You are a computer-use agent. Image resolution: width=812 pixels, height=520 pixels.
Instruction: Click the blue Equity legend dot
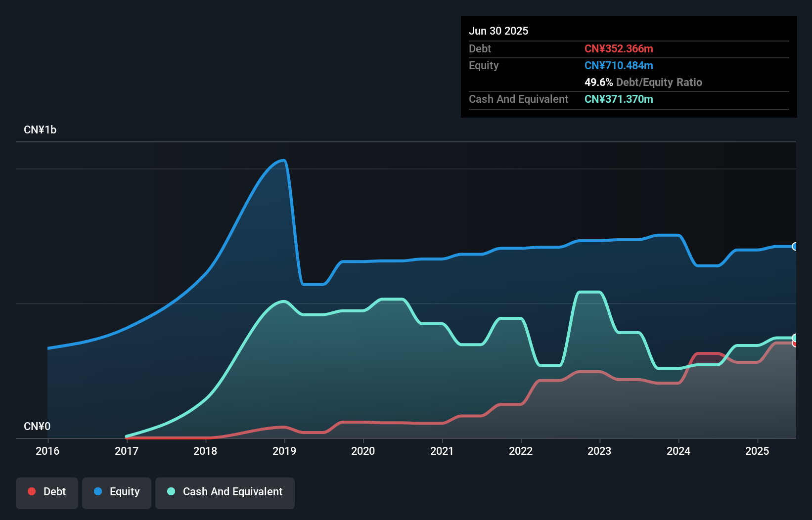coord(98,491)
